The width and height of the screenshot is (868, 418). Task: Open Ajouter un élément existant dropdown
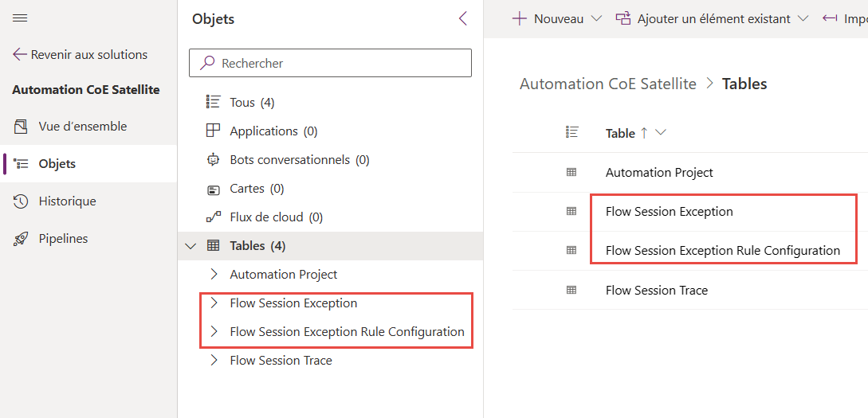(803, 19)
